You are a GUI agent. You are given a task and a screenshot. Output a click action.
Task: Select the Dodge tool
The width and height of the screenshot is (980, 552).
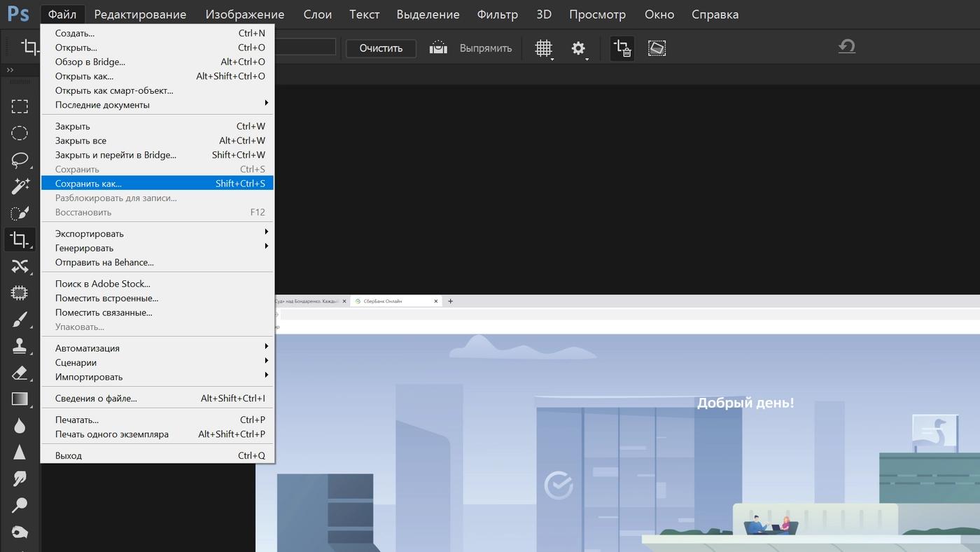pyautogui.click(x=20, y=505)
